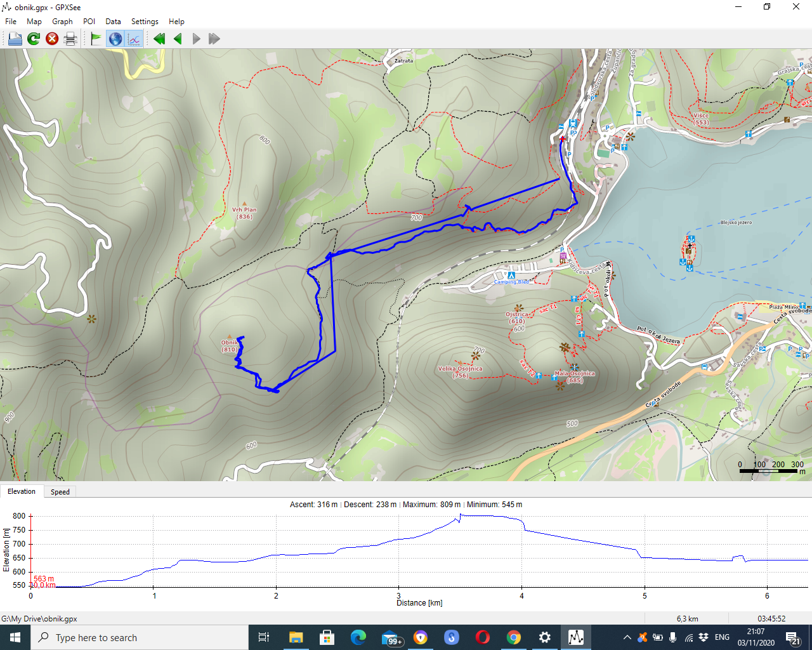Open the File menu
This screenshot has height=650, width=812.
[11, 21]
